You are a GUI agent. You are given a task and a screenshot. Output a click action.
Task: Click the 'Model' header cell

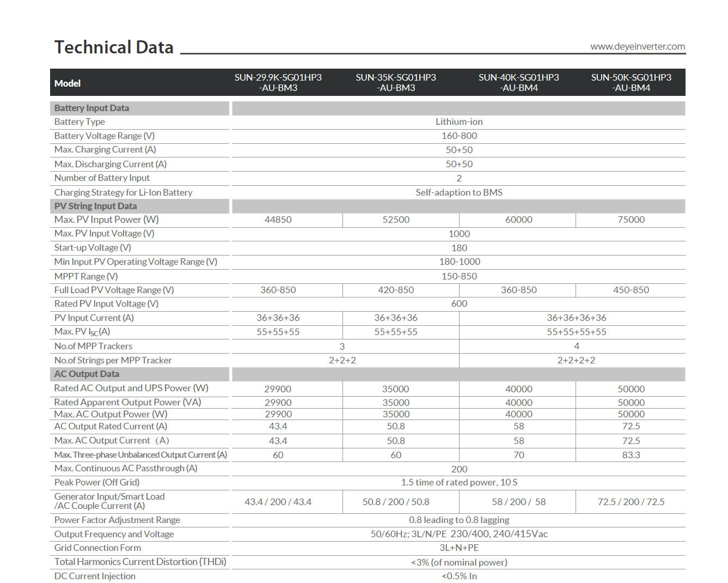(68, 83)
